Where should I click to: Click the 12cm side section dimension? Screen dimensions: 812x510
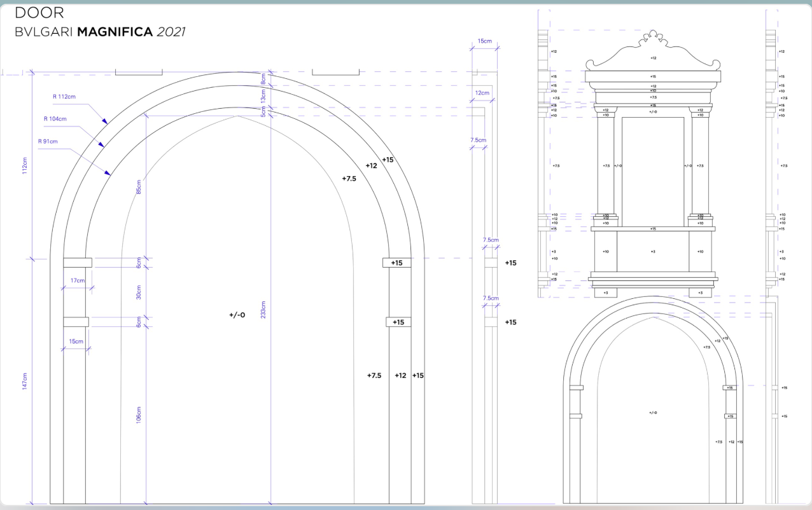coord(482,93)
